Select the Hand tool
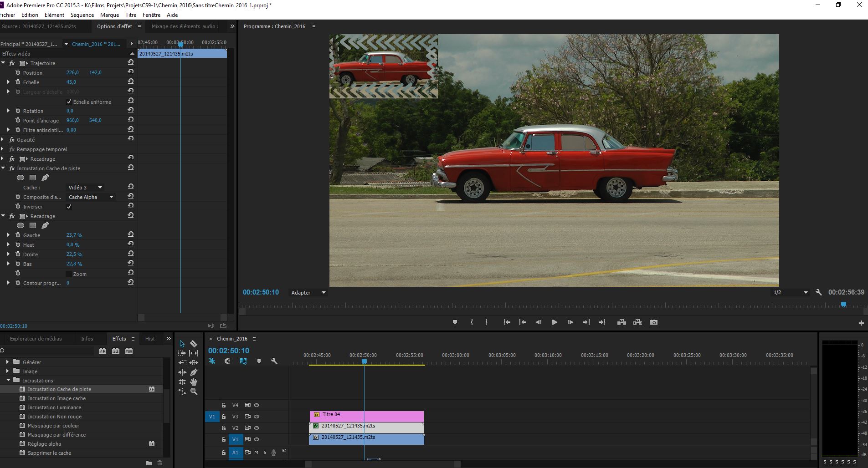The image size is (868, 468). tap(194, 382)
